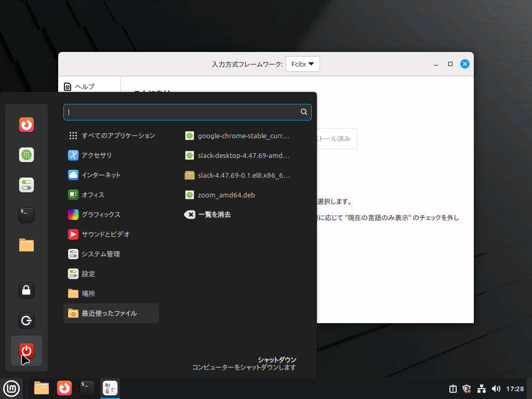Click the network icon in the tray

point(482,388)
